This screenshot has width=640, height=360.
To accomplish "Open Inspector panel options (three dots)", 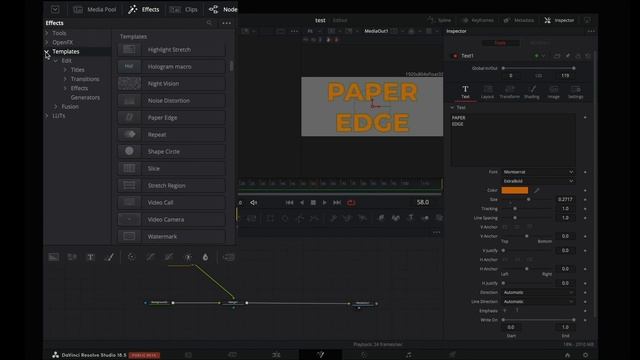I will click(x=591, y=31).
